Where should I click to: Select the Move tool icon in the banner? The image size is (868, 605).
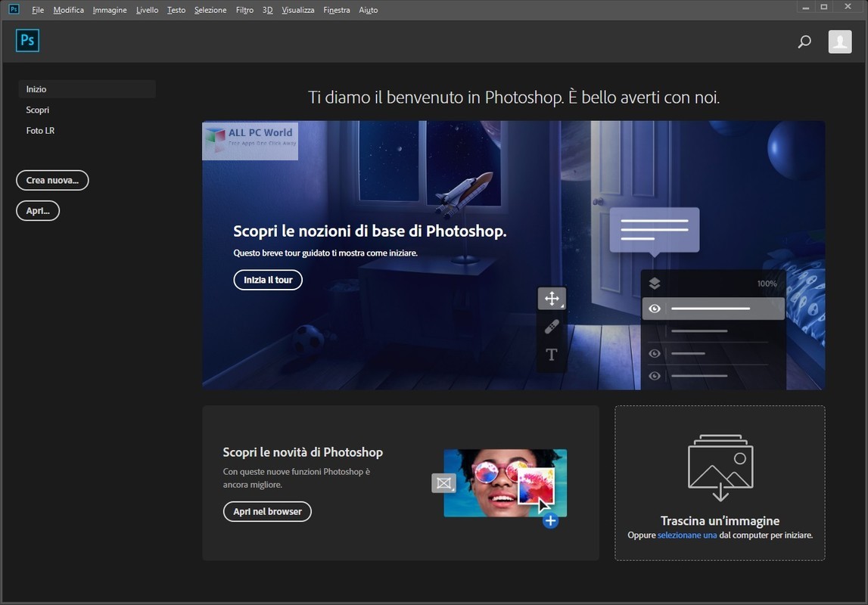pyautogui.click(x=552, y=298)
